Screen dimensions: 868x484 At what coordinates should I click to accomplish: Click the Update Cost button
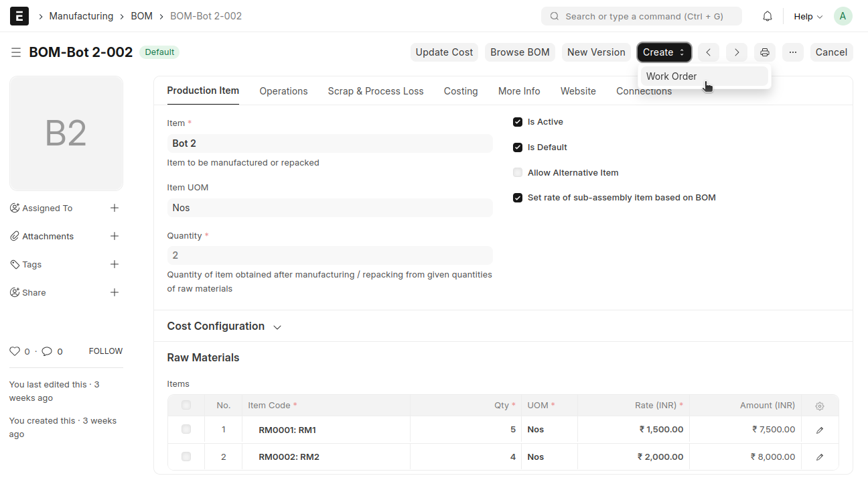(x=444, y=52)
